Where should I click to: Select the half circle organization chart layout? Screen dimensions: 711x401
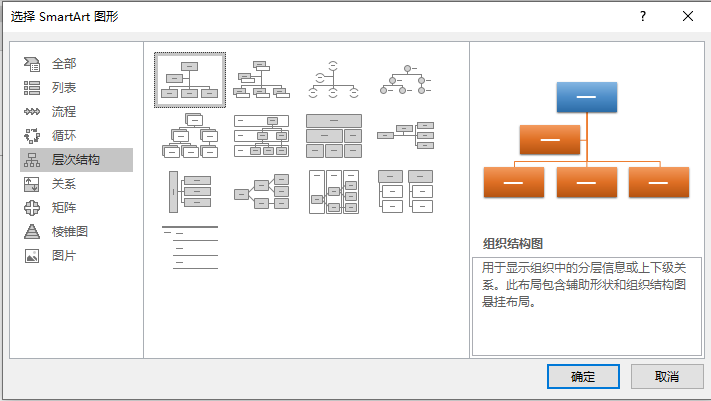pyautogui.click(x=334, y=80)
